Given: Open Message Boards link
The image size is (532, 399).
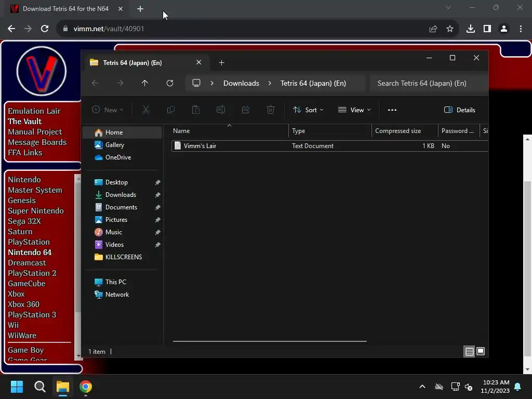Looking at the screenshot, I should 37,142.
